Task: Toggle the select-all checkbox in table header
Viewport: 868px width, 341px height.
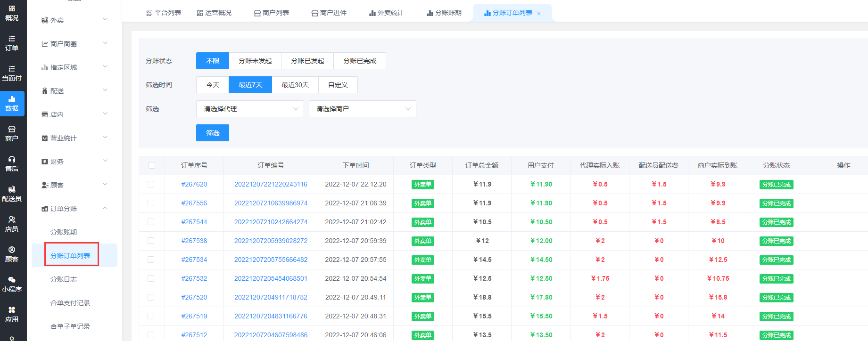Action: click(152, 165)
